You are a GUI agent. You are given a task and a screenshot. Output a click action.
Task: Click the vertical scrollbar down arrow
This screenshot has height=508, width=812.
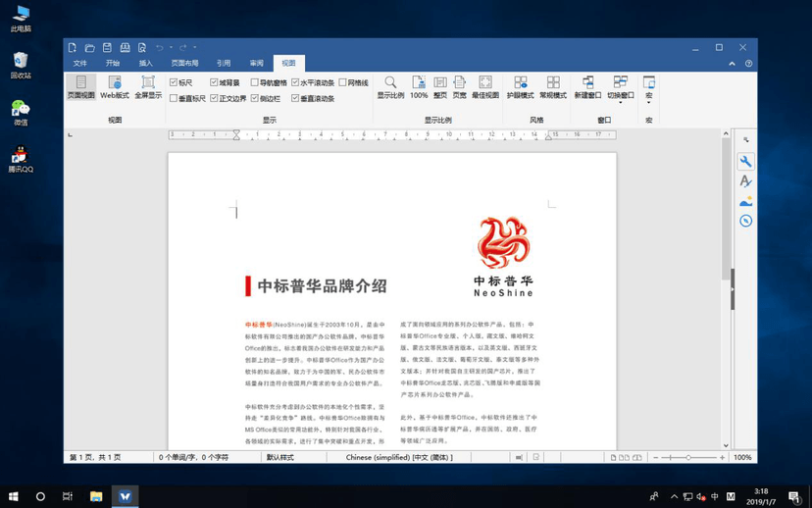click(x=726, y=445)
